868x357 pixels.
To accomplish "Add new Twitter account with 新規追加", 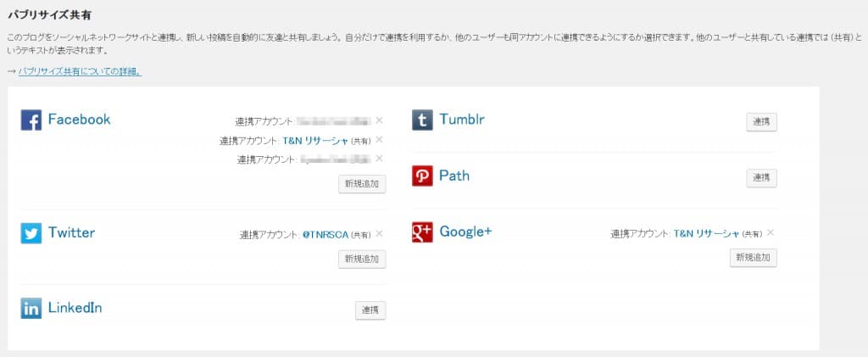I will [x=362, y=259].
